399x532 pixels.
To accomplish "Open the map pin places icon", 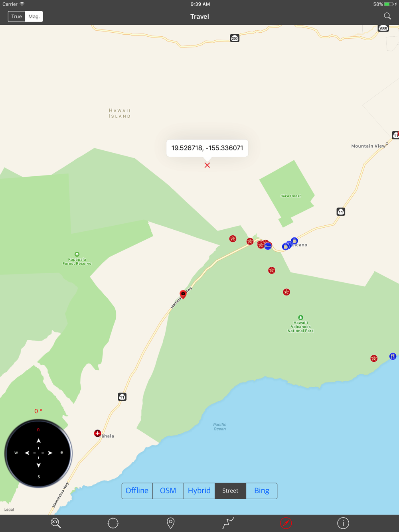I will point(170,523).
